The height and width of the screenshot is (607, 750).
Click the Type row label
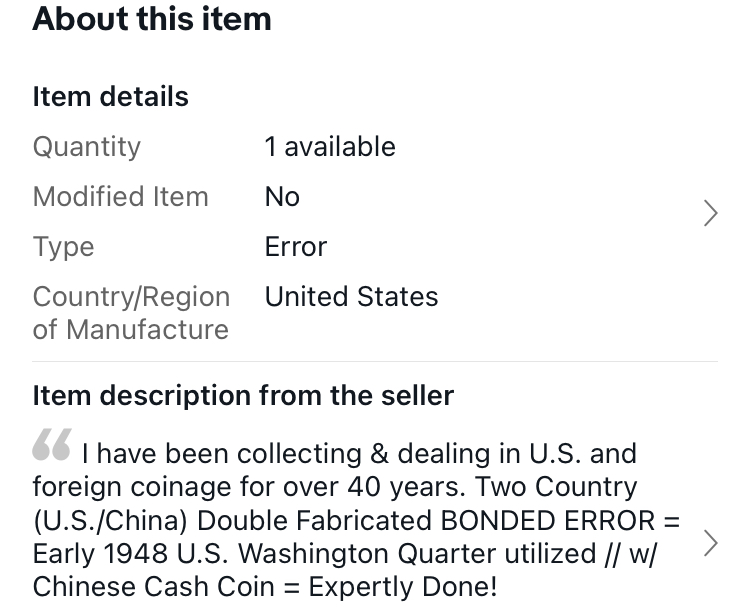63,247
